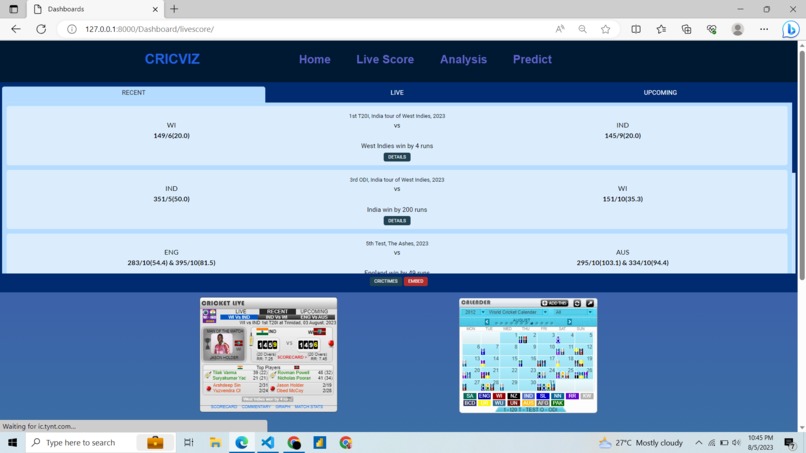Viewport: 806px width, 453px height.
Task: Open the Predict menu item
Action: pyautogui.click(x=532, y=59)
